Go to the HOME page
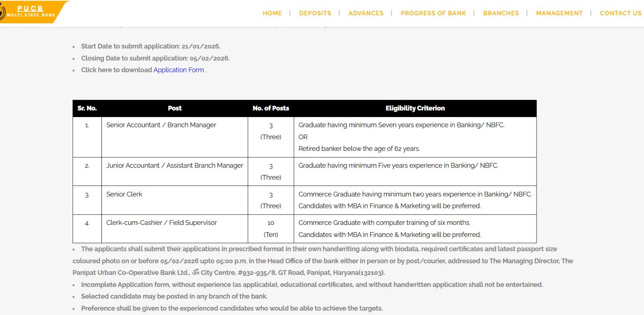The width and height of the screenshot is (644, 315). tap(272, 13)
